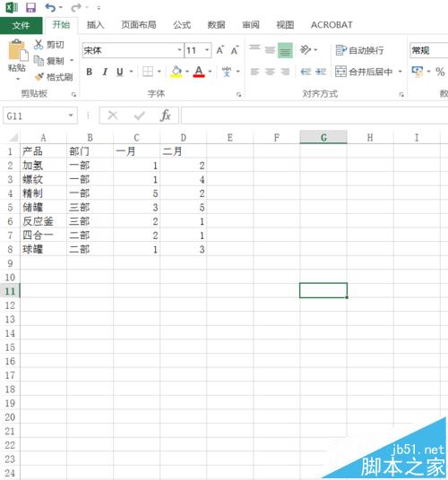Toggle center text alignment
The image size is (448, 480).
point(270,72)
